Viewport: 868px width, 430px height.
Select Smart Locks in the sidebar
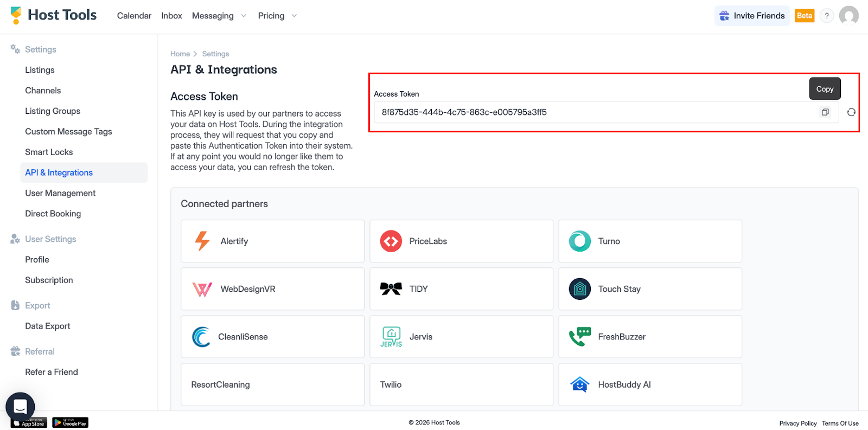[x=49, y=152]
